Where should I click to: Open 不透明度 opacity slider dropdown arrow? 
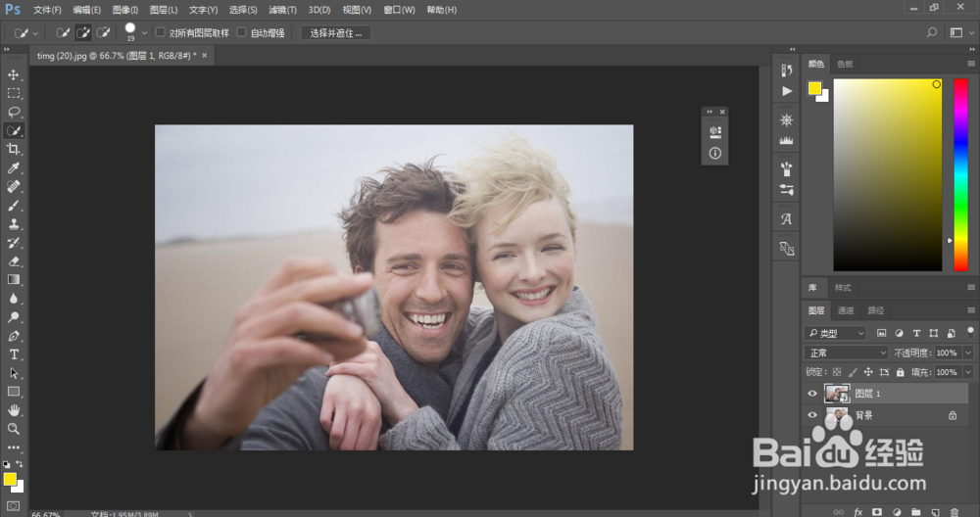click(x=968, y=352)
